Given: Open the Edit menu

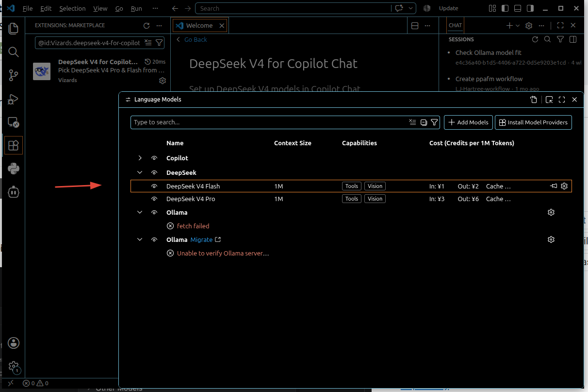Looking at the screenshot, I should click(x=46, y=8).
